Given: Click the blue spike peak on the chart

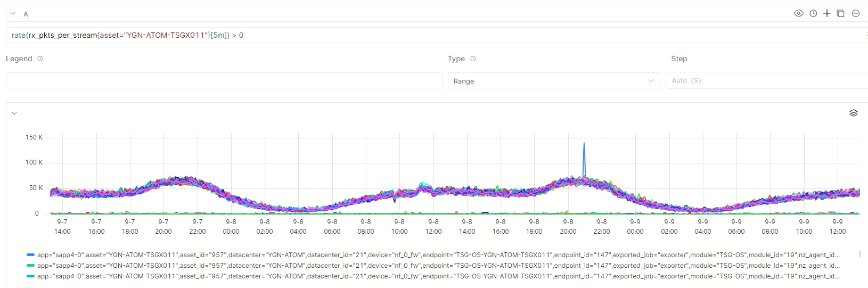Looking at the screenshot, I should click(584, 143).
